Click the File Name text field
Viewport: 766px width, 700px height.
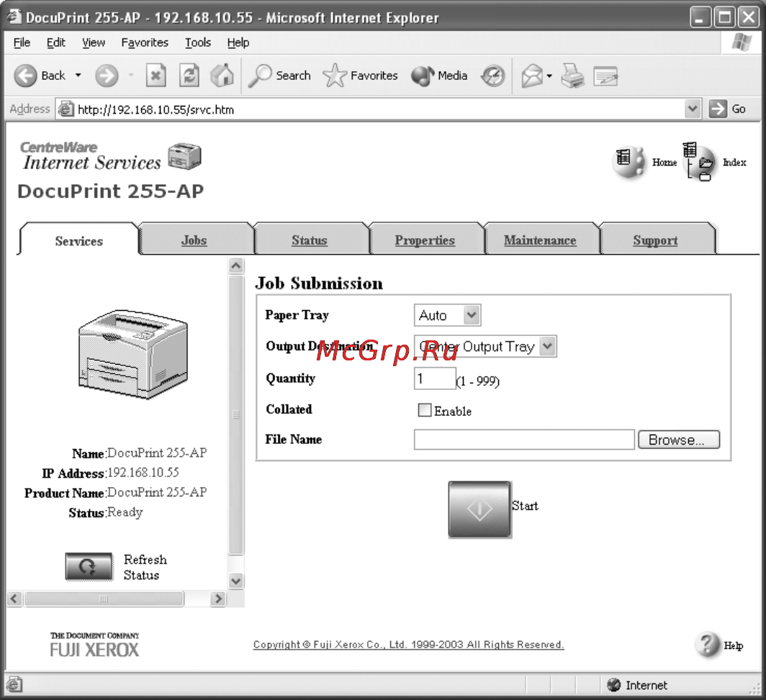click(524, 440)
